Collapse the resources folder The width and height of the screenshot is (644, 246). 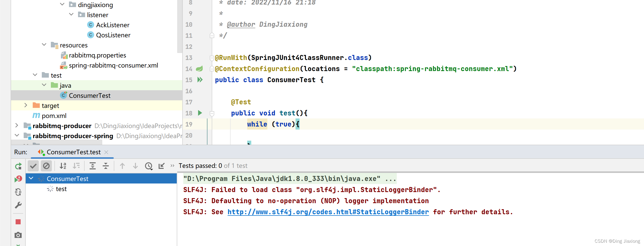(x=44, y=45)
